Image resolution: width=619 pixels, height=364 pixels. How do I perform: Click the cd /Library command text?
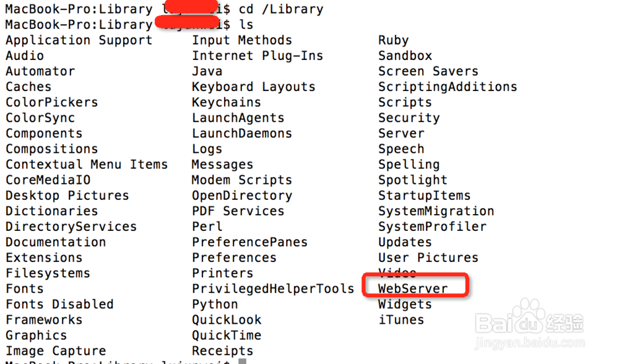[280, 9]
